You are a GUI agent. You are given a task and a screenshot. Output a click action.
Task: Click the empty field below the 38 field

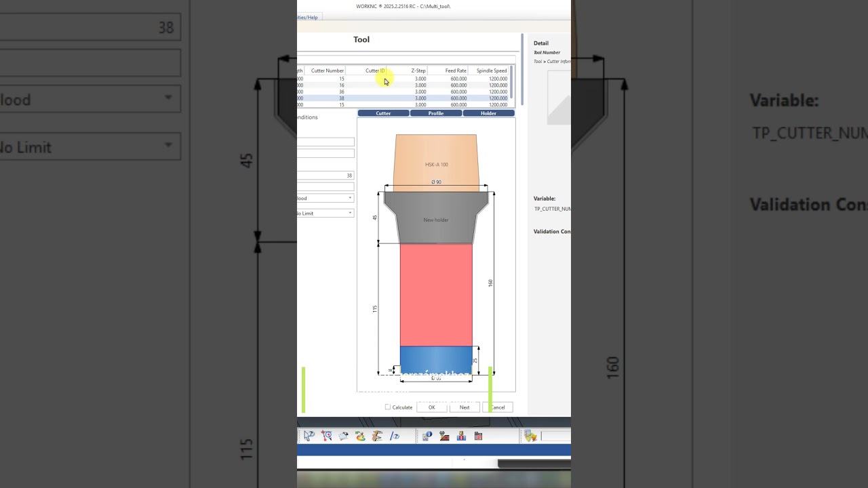click(325, 187)
